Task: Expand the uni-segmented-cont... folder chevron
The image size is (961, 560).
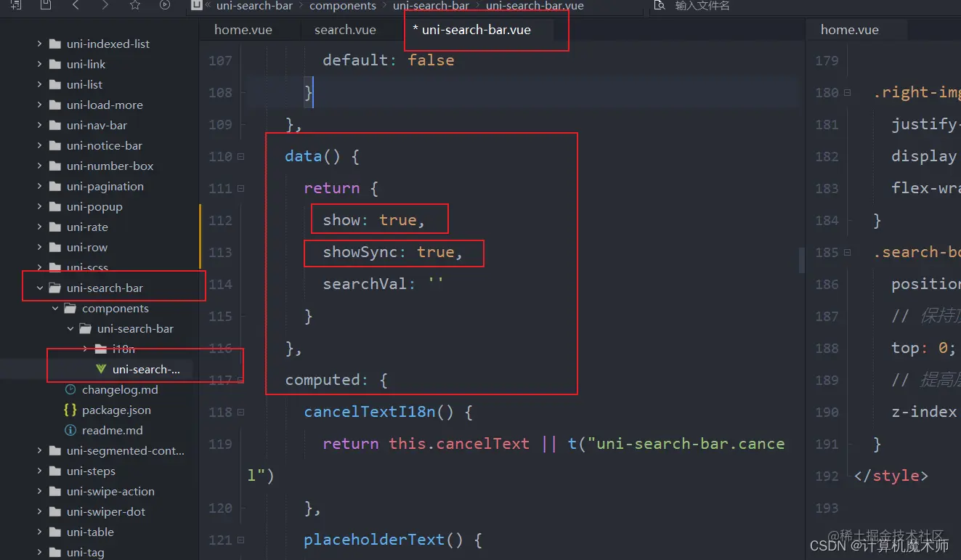Action: (x=39, y=450)
